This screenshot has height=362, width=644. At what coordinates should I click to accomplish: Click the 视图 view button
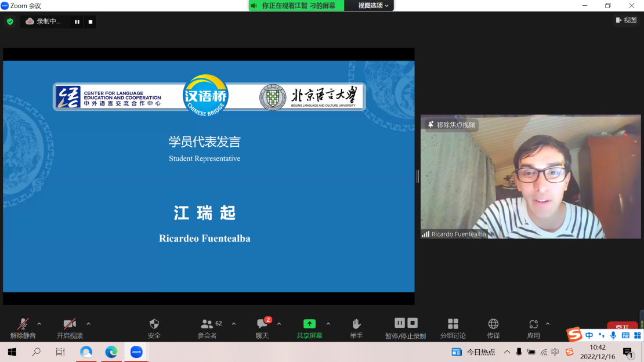tap(626, 20)
